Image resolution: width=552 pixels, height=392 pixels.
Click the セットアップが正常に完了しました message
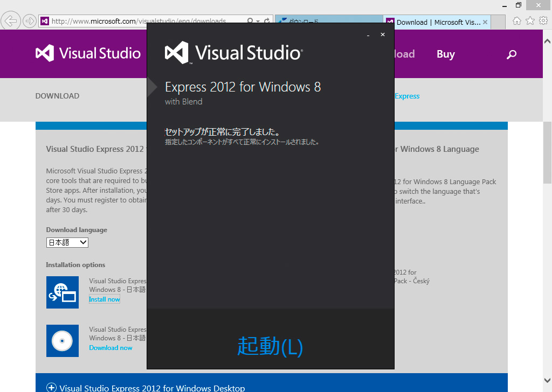pos(223,132)
